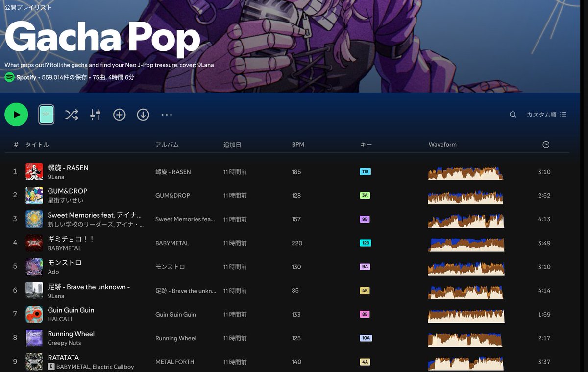The width and height of the screenshot is (588, 372).
Task: Toggle shuffle playback
Action: pos(72,115)
